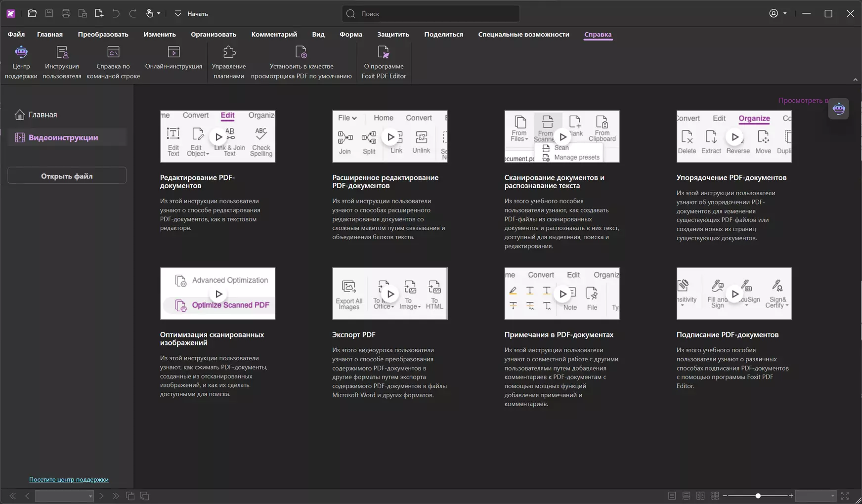The height and width of the screenshot is (504, 862).
Task: Open the Support Center (Центр поддержки) icon
Action: 21,52
